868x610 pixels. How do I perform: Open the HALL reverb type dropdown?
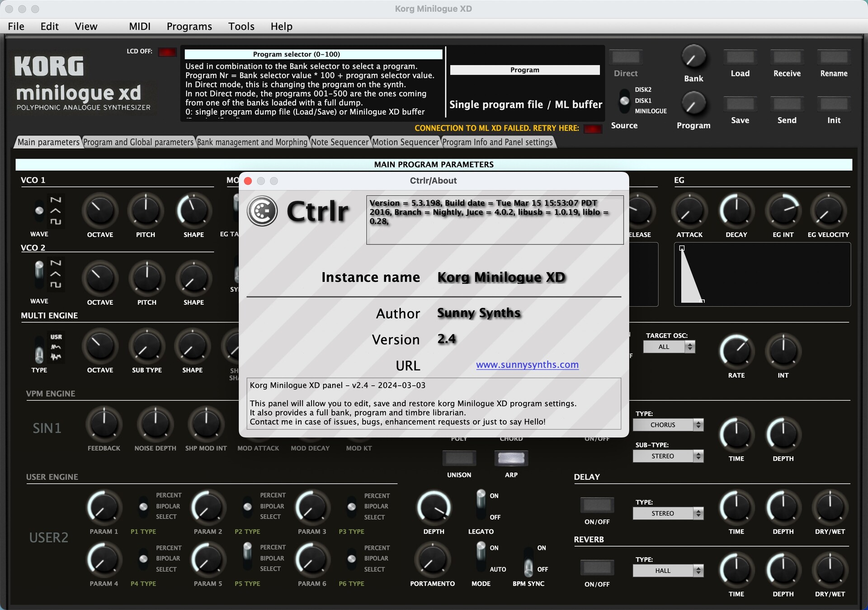click(668, 571)
